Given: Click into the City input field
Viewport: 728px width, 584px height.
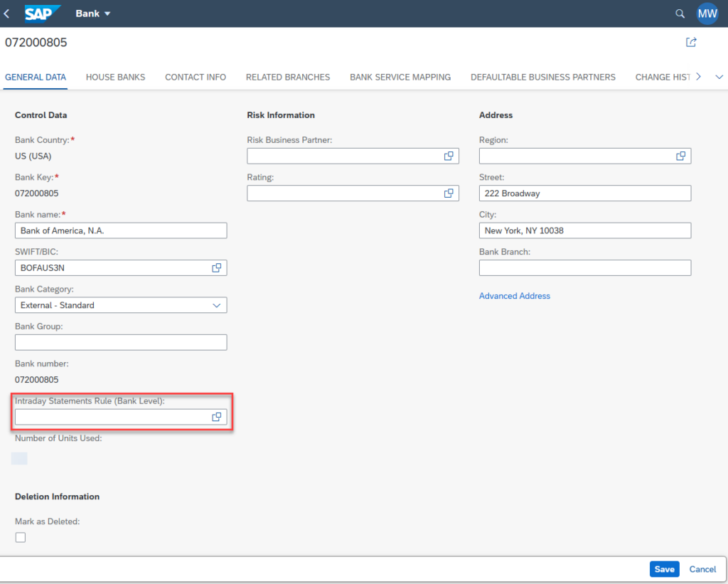Looking at the screenshot, I should [x=585, y=231].
